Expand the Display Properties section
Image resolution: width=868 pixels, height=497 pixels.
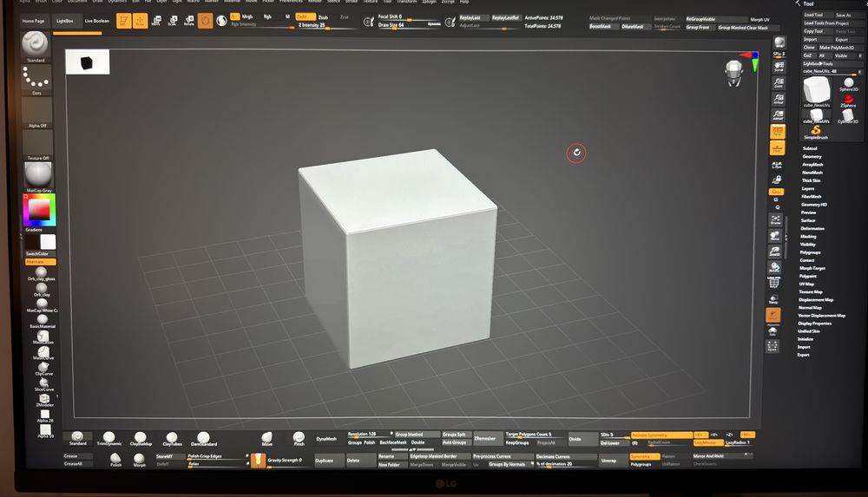click(x=814, y=324)
